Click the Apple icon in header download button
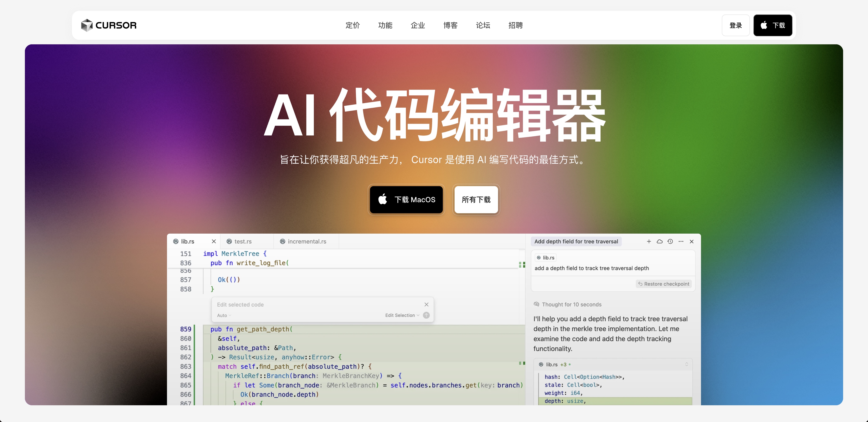The width and height of the screenshot is (868, 422). 764,25
